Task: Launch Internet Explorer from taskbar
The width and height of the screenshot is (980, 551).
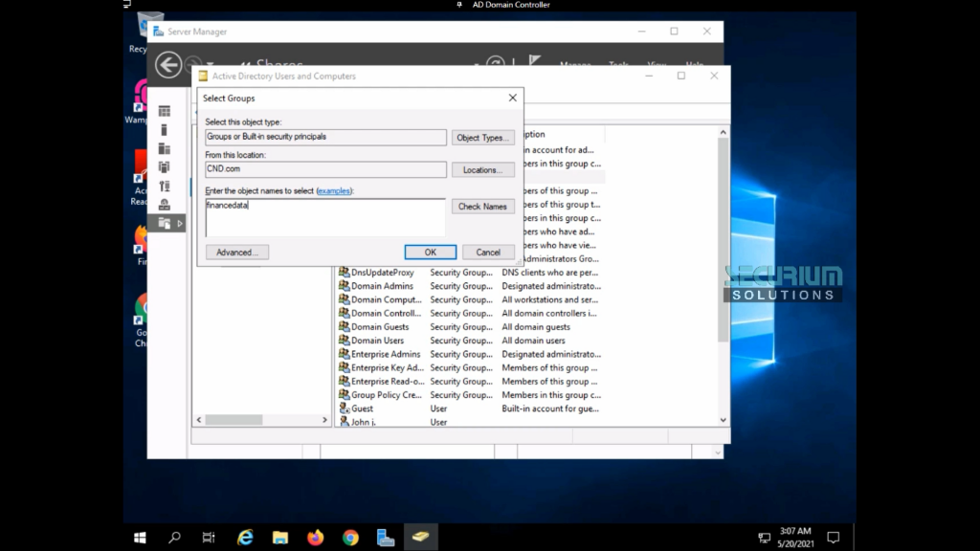Action: pyautogui.click(x=245, y=538)
